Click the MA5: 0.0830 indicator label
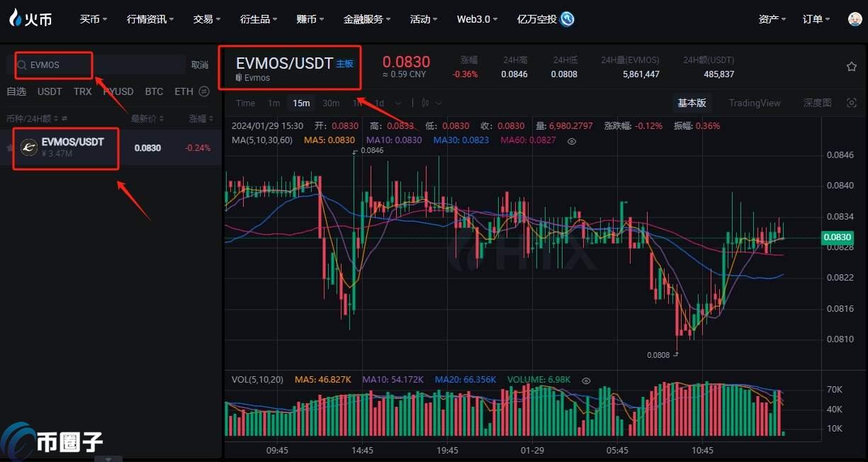Screen dimensions: 868x462 (329, 140)
